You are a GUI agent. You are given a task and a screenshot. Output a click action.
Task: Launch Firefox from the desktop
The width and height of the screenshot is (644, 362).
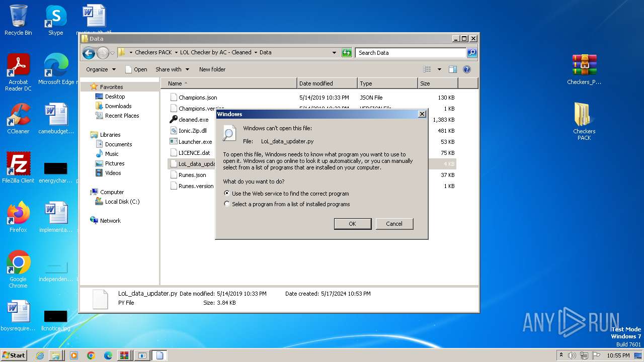coord(18,217)
